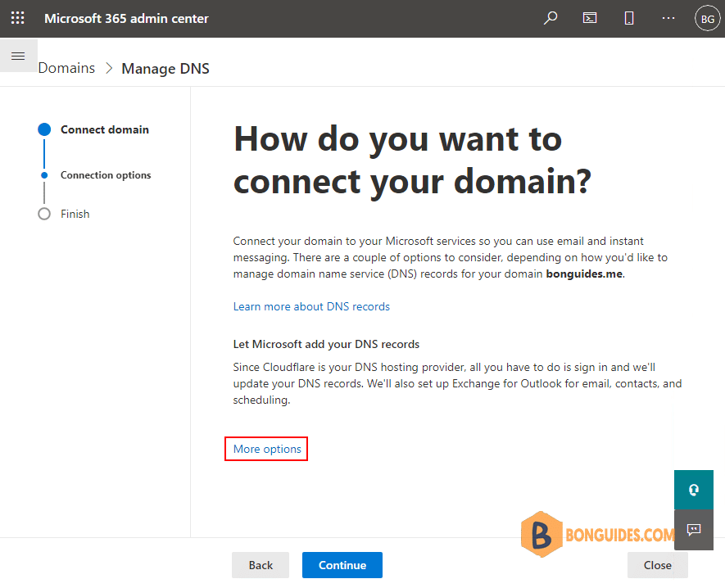The image size is (725, 588).
Task: Open the feedback chat button
Action: click(694, 530)
